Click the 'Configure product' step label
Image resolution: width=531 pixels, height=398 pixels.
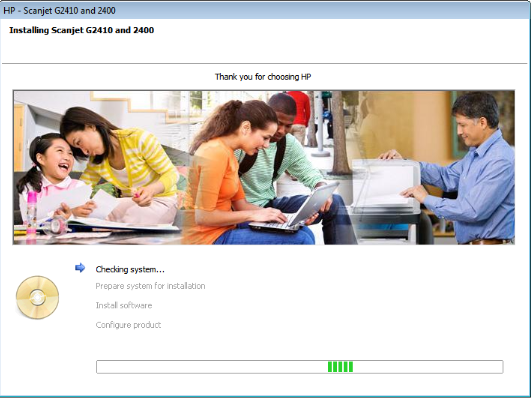(x=128, y=325)
